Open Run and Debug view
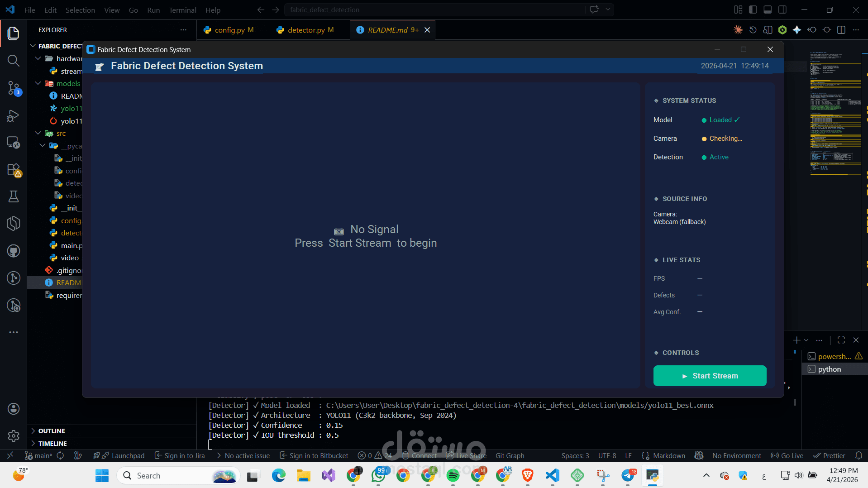 [14, 116]
